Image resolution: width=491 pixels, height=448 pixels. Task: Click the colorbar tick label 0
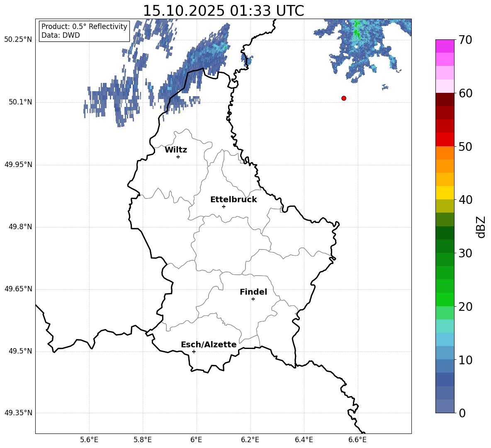[462, 413]
